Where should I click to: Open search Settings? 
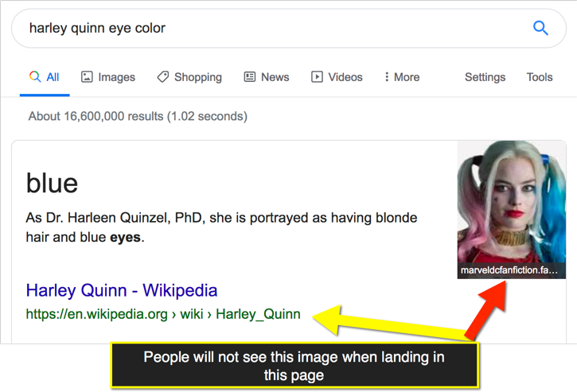(x=485, y=77)
